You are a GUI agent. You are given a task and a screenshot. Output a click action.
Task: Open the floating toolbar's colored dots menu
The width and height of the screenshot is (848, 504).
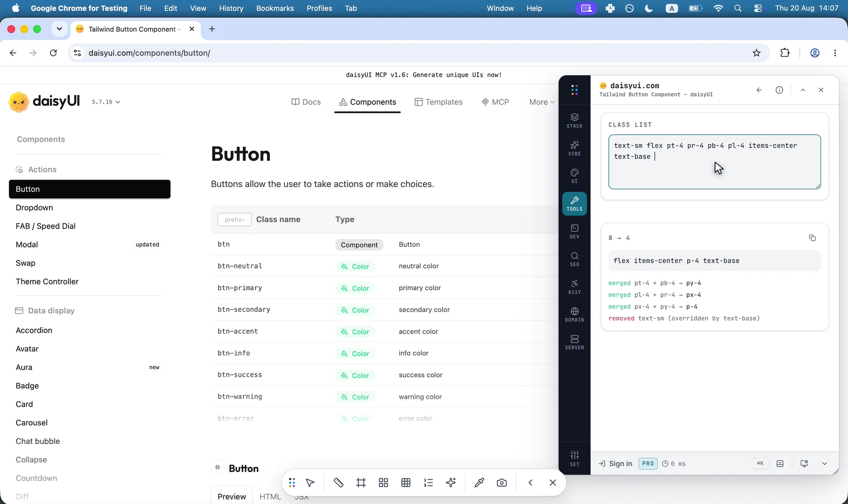coord(292,483)
